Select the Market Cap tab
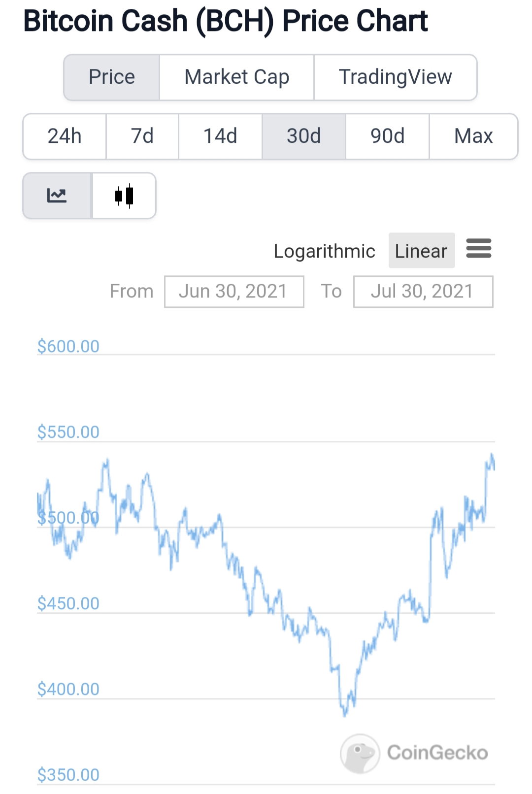 (x=236, y=77)
